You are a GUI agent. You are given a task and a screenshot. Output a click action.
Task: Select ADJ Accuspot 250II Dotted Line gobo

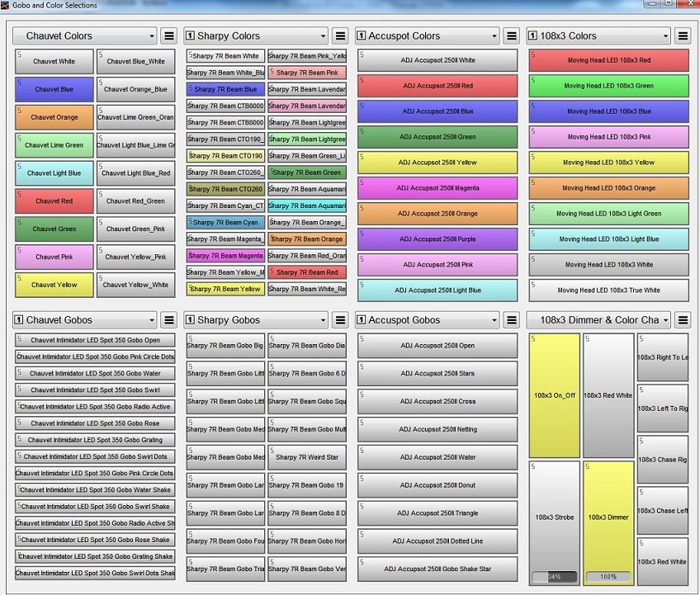tap(437, 541)
